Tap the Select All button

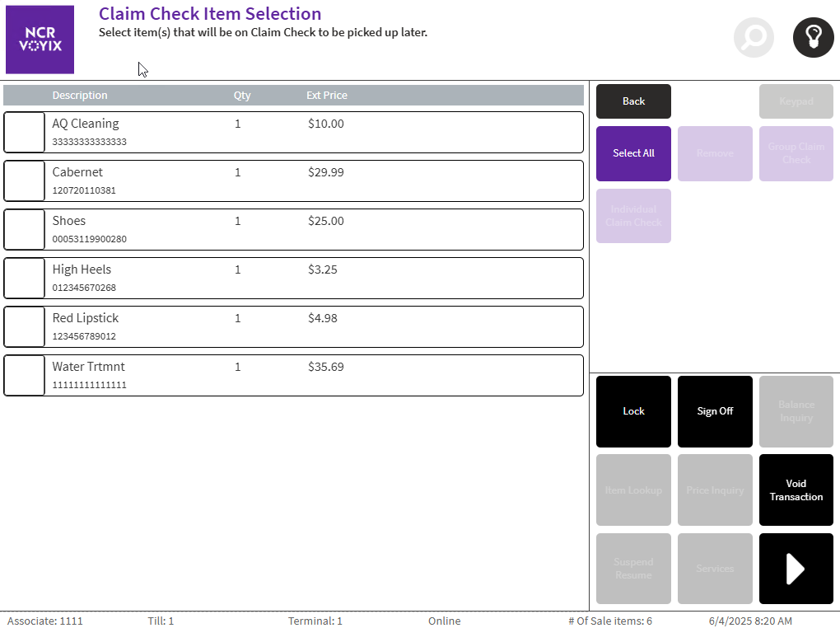(632, 153)
